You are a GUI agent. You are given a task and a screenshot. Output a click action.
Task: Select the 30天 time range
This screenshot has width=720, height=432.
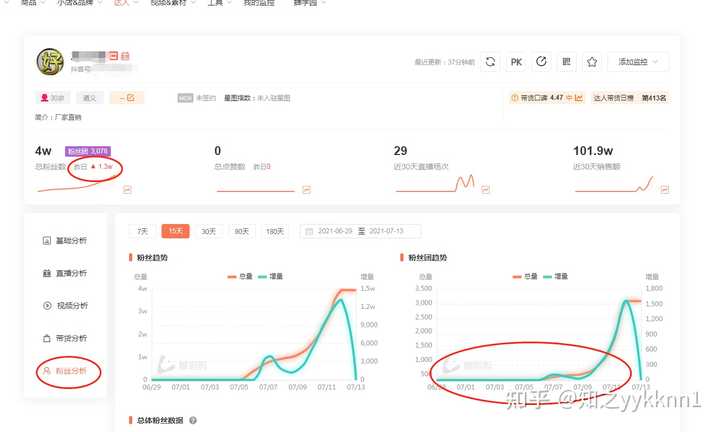click(x=208, y=231)
